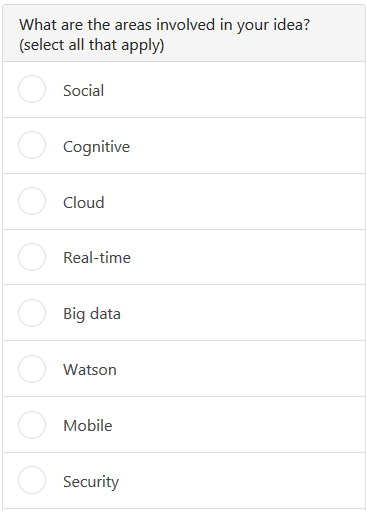The image size is (366, 511).
Task: Check the Mobile option circle
Action: click(x=32, y=425)
